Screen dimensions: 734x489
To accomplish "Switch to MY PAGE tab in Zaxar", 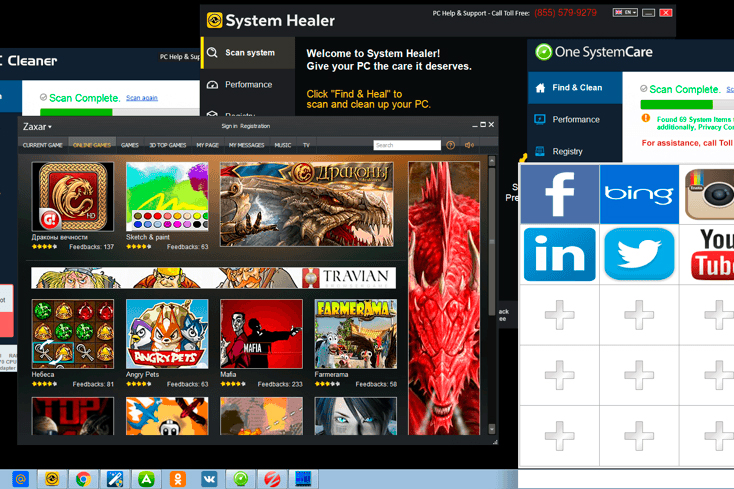I will click(x=207, y=145).
